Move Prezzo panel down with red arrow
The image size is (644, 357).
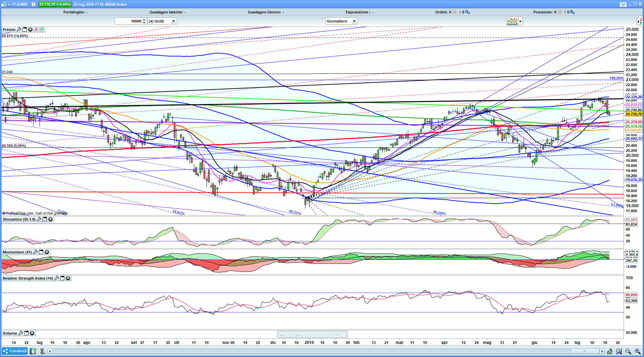(x=36, y=29)
